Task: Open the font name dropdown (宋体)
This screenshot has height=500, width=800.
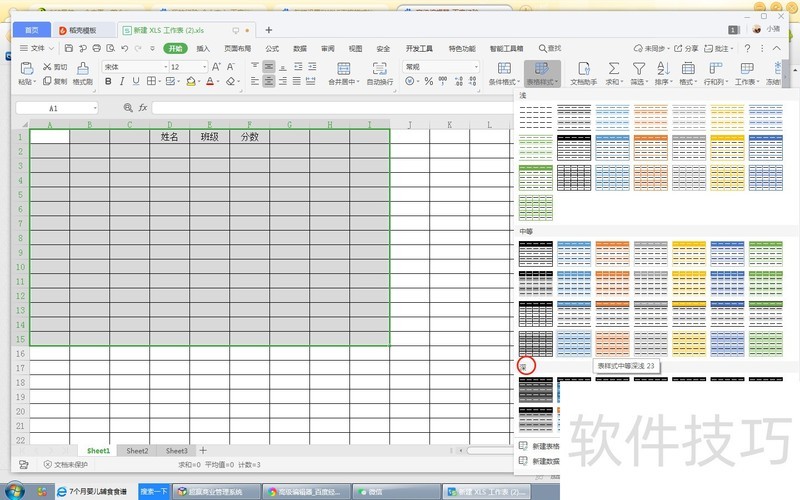Action: point(134,67)
